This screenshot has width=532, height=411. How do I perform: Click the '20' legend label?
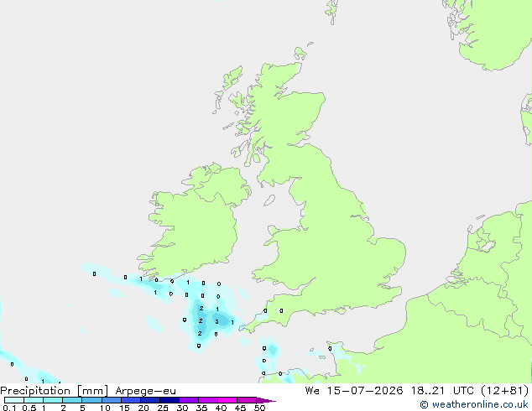pos(143,408)
